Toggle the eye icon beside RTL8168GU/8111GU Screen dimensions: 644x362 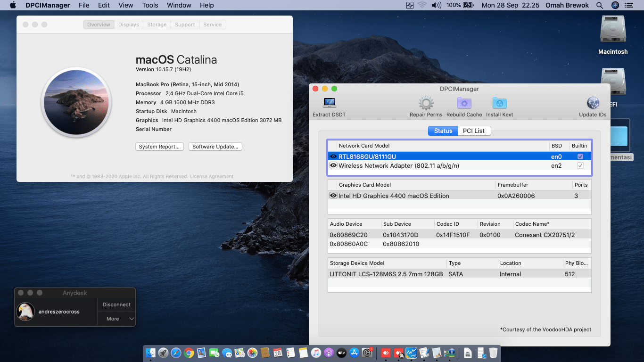click(333, 156)
